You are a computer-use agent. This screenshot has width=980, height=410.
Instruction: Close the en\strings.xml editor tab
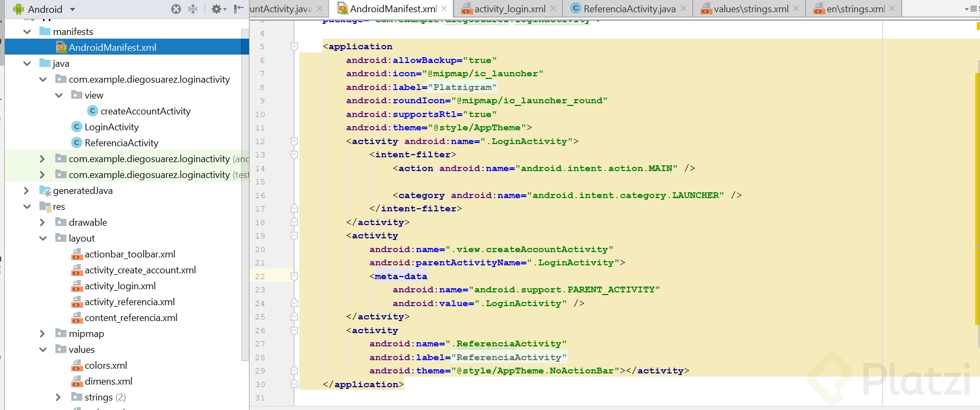tap(893, 8)
